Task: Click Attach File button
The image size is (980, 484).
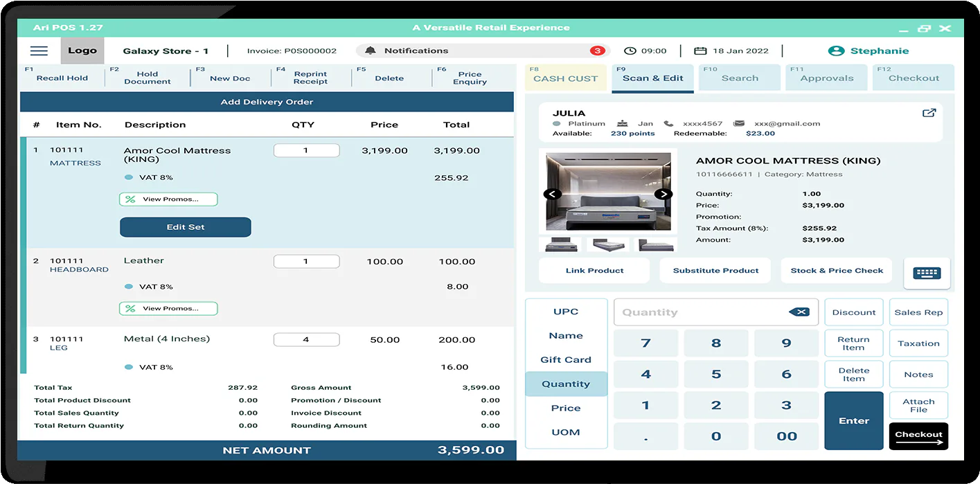Action: pos(918,406)
